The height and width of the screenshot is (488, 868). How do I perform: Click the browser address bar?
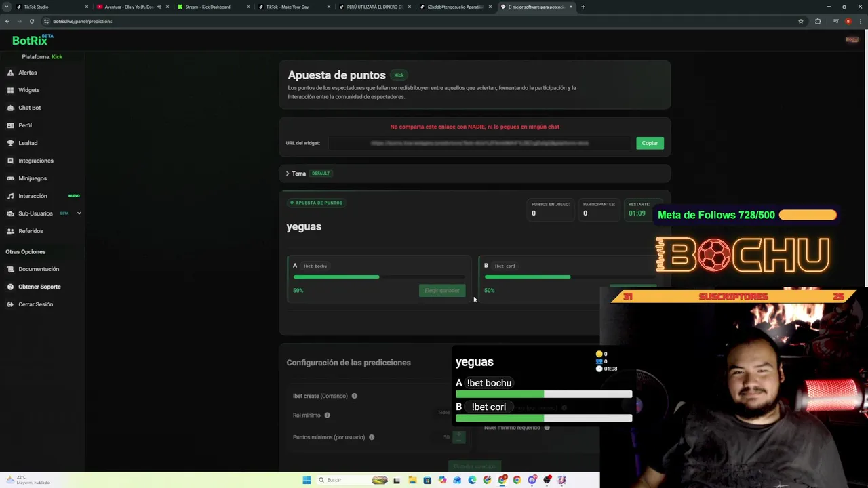pos(420,21)
